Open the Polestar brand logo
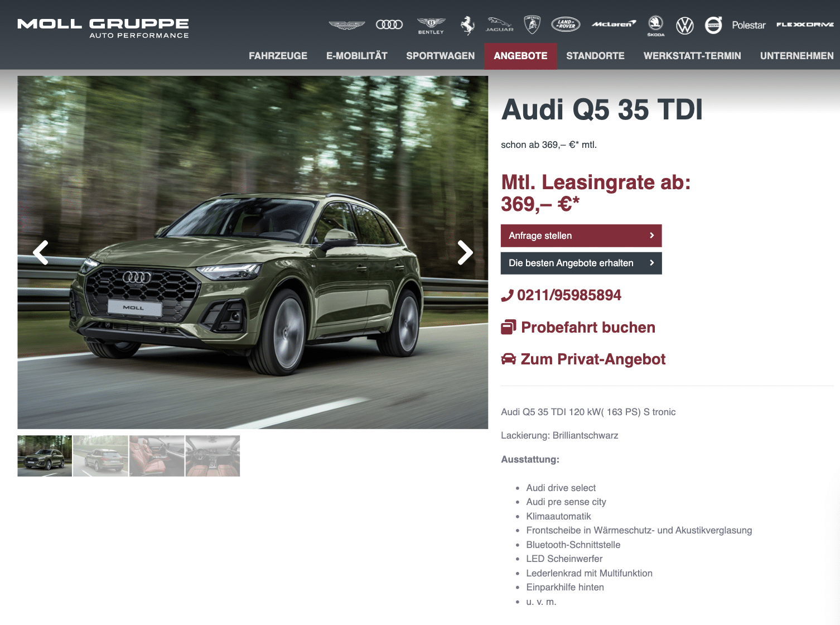The image size is (840, 625). [x=749, y=25]
